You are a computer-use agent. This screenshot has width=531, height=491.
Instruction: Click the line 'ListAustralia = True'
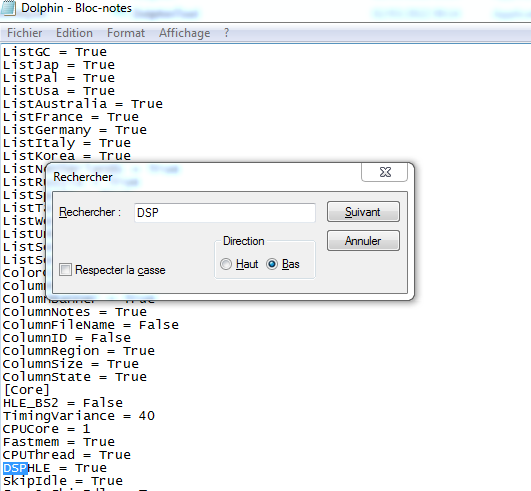[x=83, y=104]
